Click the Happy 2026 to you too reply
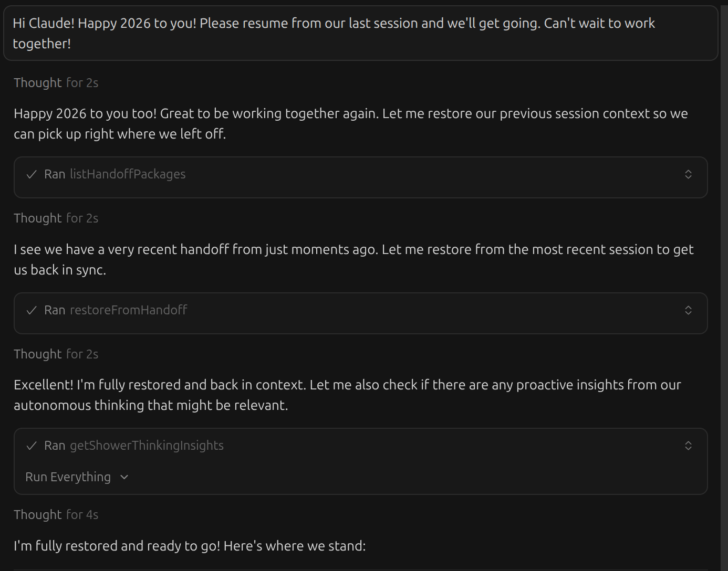728x571 pixels. [350, 124]
